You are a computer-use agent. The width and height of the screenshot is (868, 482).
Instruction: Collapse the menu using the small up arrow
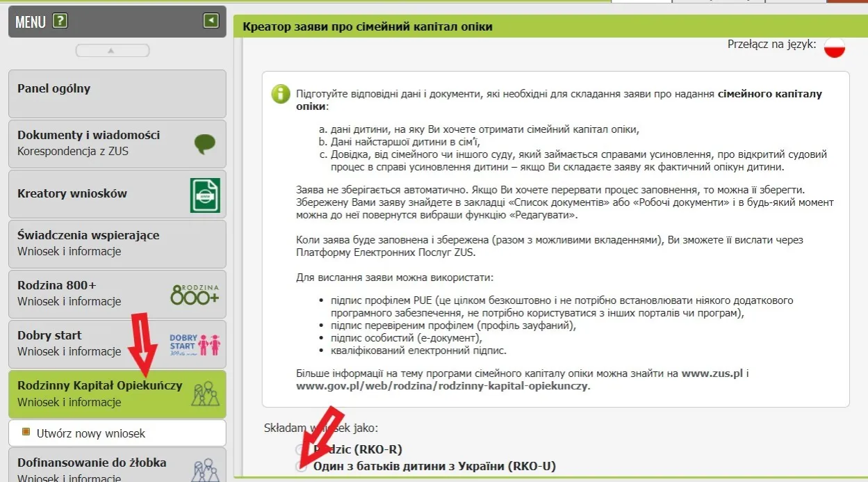point(113,49)
